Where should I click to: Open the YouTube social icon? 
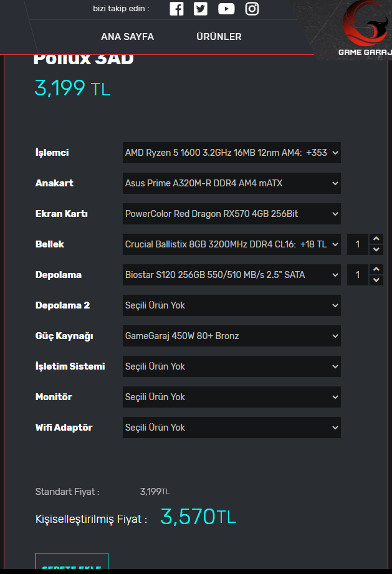pyautogui.click(x=226, y=9)
